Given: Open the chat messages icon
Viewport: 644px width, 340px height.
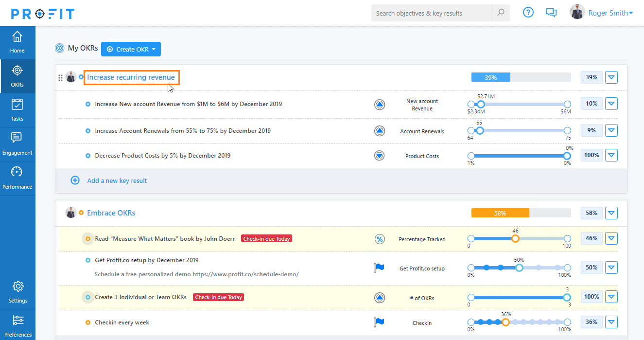Looking at the screenshot, I should coord(551,13).
